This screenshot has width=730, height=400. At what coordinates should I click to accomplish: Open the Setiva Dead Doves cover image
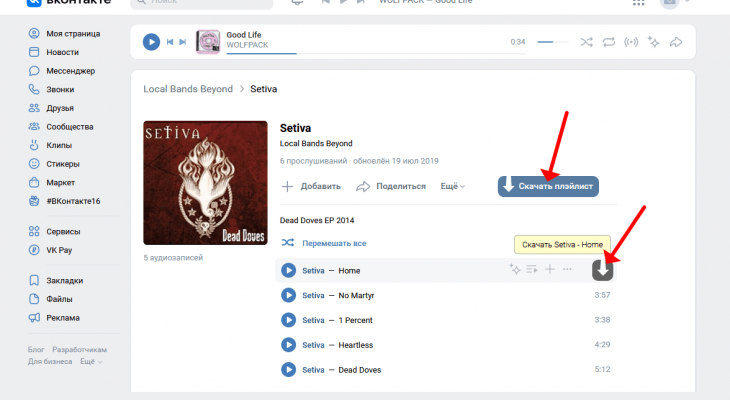click(205, 183)
